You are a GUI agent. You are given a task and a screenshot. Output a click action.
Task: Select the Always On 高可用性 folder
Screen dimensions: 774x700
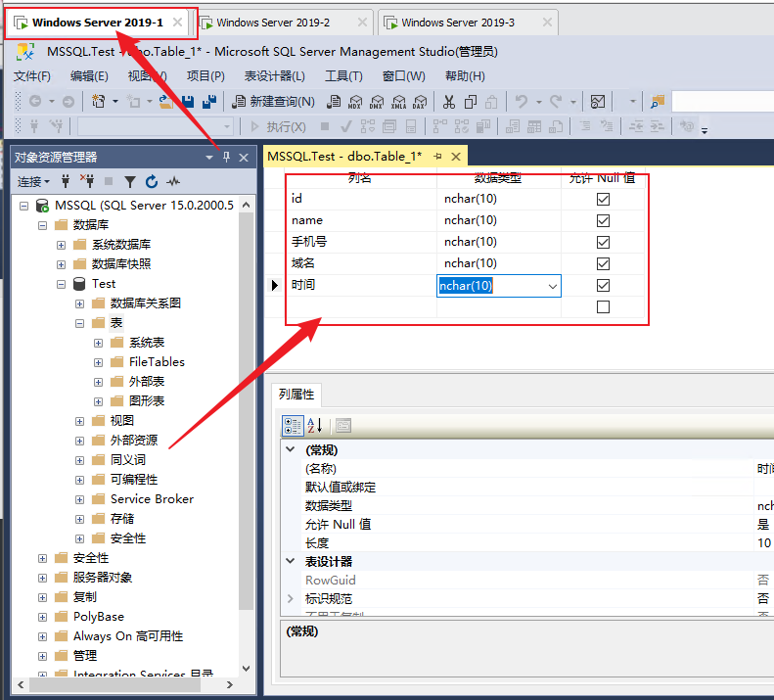point(128,636)
